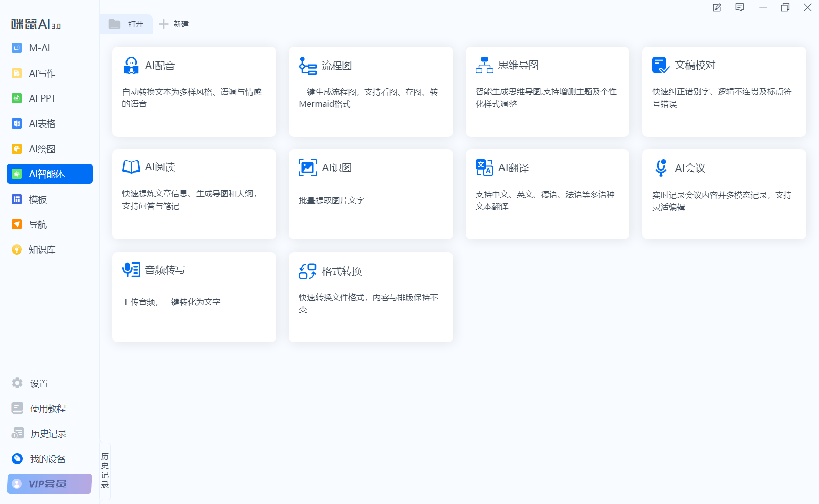Click the 咪鼠AI 3.0 logo
This screenshot has width=819, height=504.
tap(36, 24)
